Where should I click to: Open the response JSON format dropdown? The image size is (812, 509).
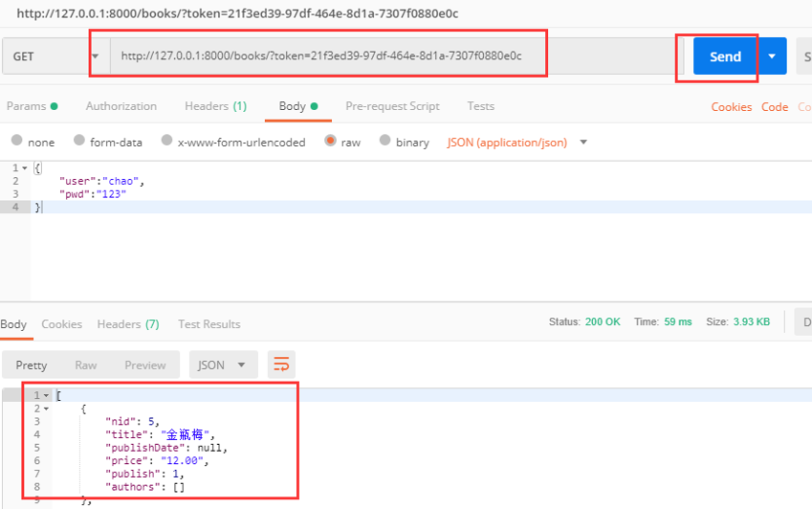(x=223, y=365)
